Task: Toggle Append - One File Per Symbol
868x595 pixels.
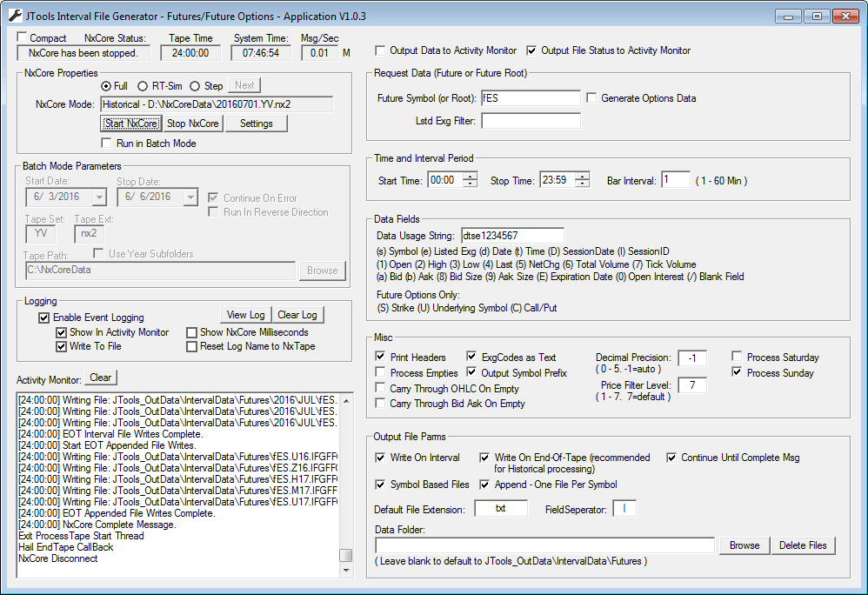Action: 484,485
